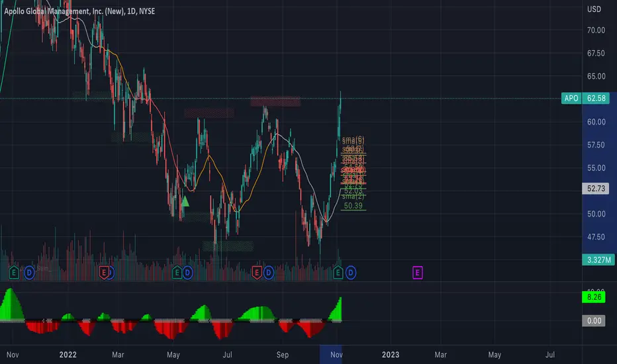Click the blue dividend D marker near November 2021
Image resolution: width=617 pixels, height=364 pixels.
tap(29, 272)
